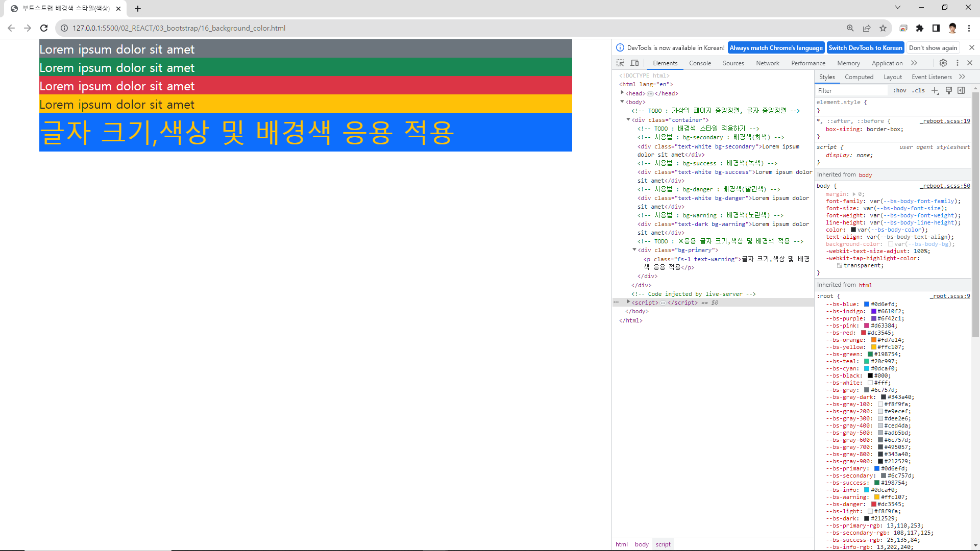Click the styles Filter input field
The width and height of the screenshot is (980, 551).
pos(851,90)
